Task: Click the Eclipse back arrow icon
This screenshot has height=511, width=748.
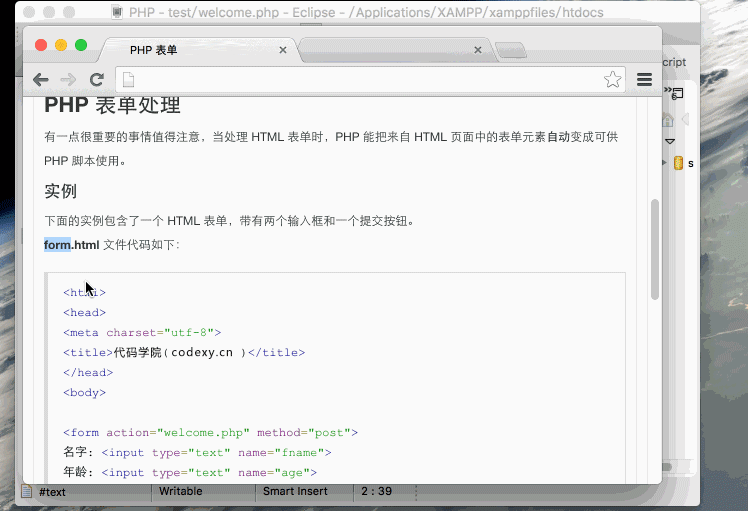Action: click(686, 119)
